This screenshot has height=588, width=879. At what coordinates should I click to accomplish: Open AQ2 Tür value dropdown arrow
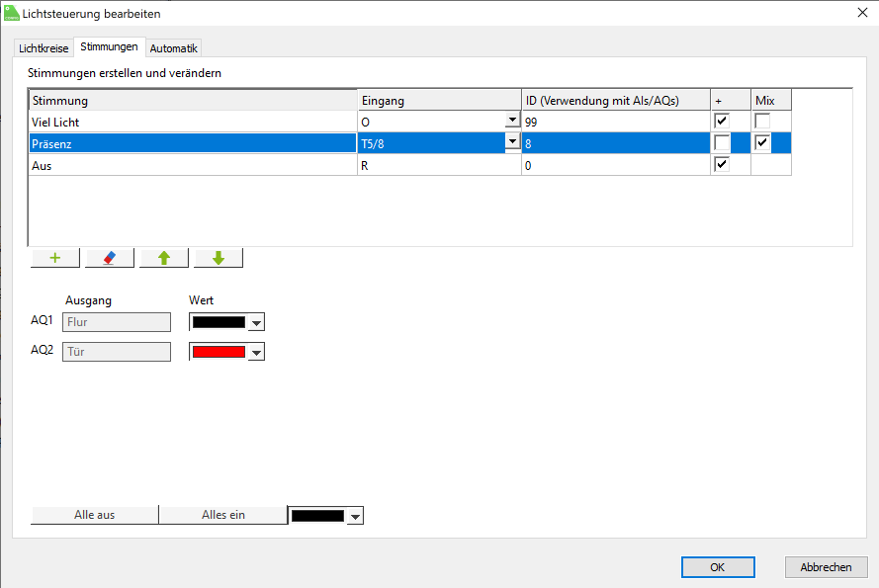coord(256,352)
